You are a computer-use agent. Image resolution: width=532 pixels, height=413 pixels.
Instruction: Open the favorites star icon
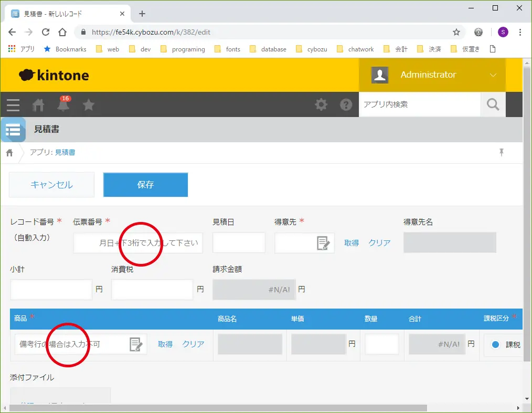point(89,105)
